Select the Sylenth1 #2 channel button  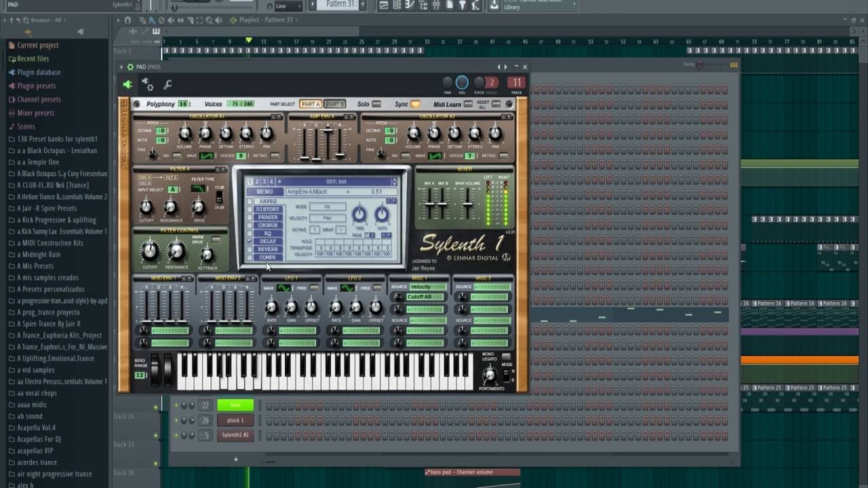click(x=235, y=435)
